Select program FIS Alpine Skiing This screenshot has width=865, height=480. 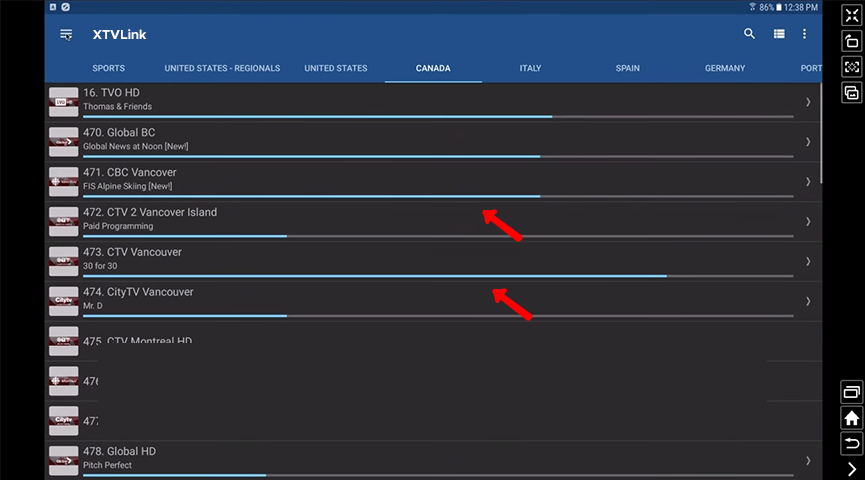coord(127,186)
